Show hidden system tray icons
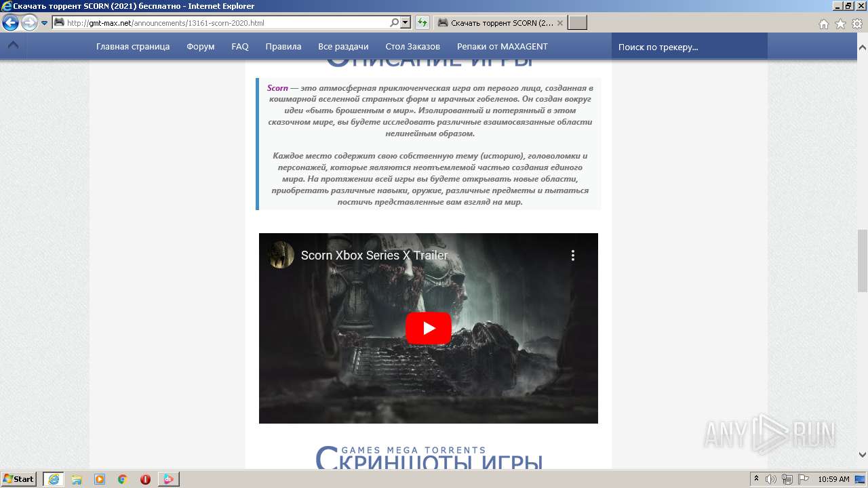The height and width of the screenshot is (488, 868). (756, 479)
